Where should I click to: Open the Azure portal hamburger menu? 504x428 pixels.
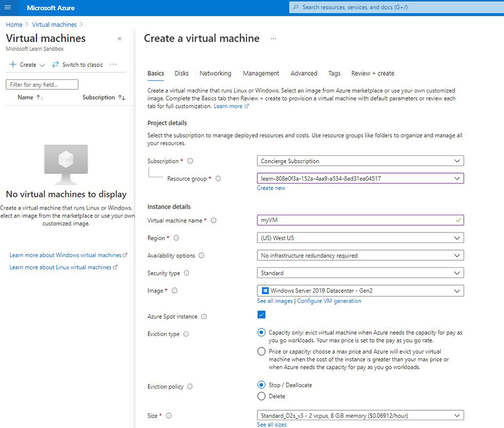pos(8,8)
